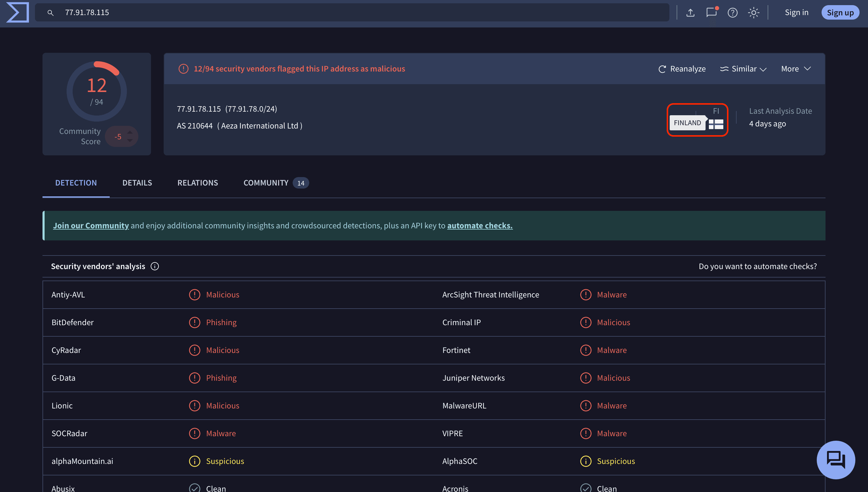The height and width of the screenshot is (492, 868).
Task: Click the Acronis clean checkmark icon
Action: 585,488
